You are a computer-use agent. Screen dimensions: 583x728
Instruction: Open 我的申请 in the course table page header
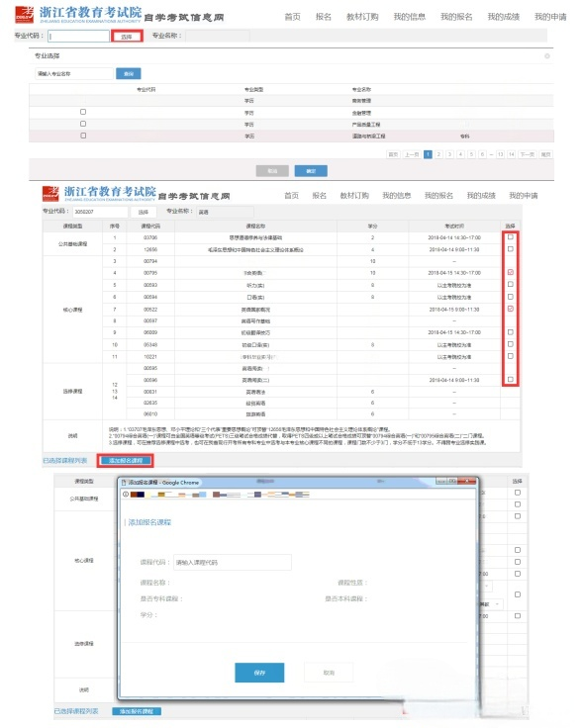[524, 196]
